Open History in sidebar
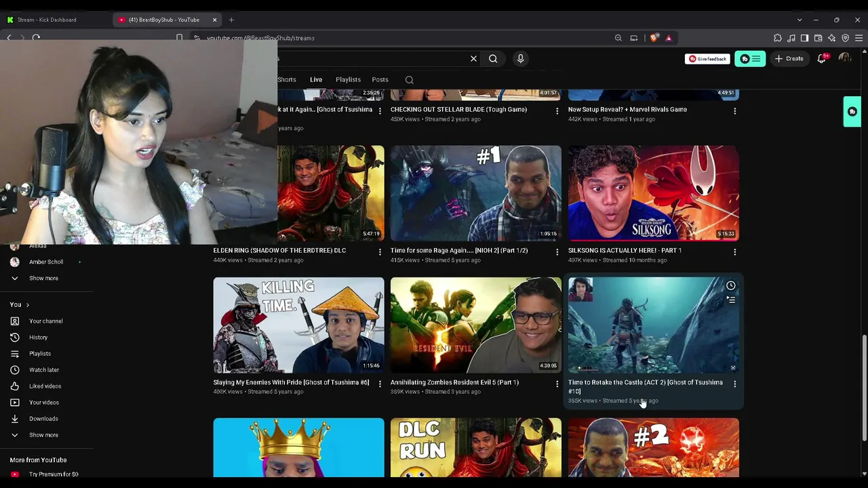The width and height of the screenshot is (868, 488). (38, 338)
